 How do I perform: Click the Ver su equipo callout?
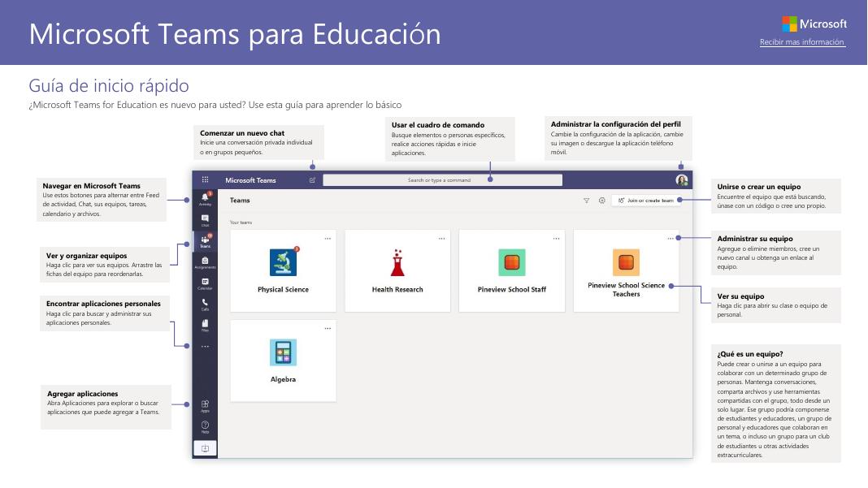(x=775, y=304)
